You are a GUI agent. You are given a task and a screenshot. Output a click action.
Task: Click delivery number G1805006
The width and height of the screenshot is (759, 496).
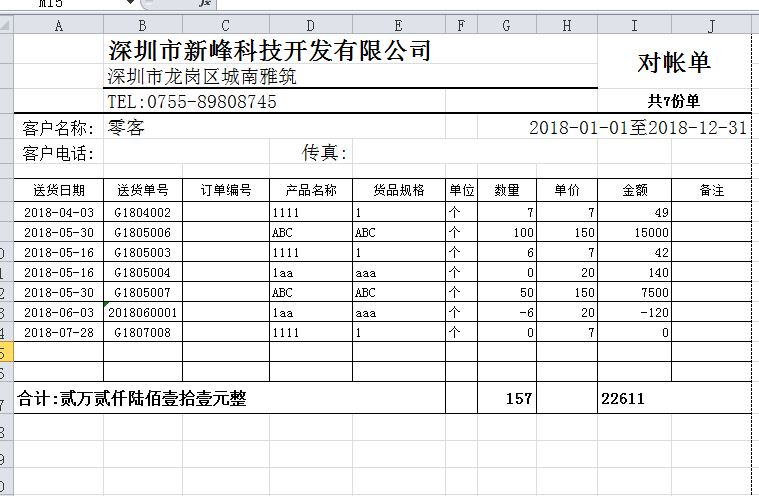pyautogui.click(x=143, y=232)
